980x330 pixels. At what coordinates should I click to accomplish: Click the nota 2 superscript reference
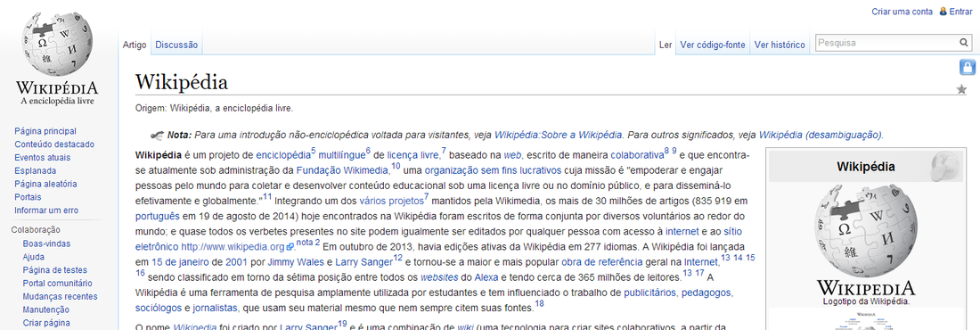pyautogui.click(x=308, y=243)
